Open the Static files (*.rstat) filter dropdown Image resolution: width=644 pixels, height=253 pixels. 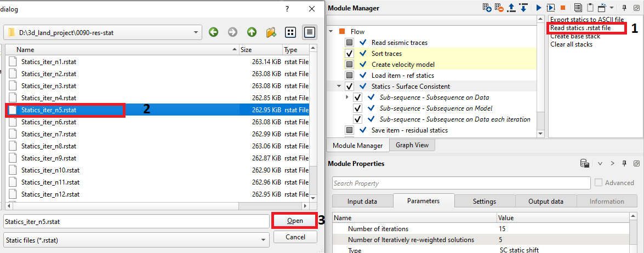click(263, 239)
